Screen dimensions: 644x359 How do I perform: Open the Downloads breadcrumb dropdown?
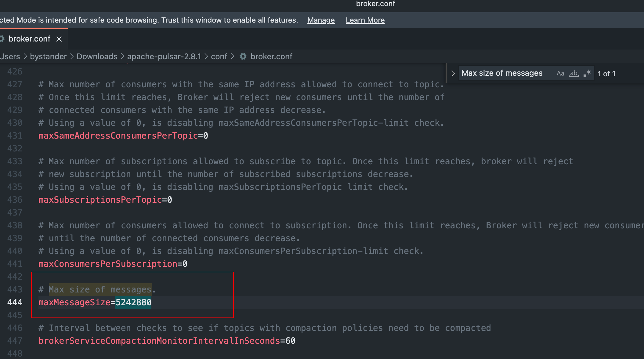pyautogui.click(x=97, y=56)
